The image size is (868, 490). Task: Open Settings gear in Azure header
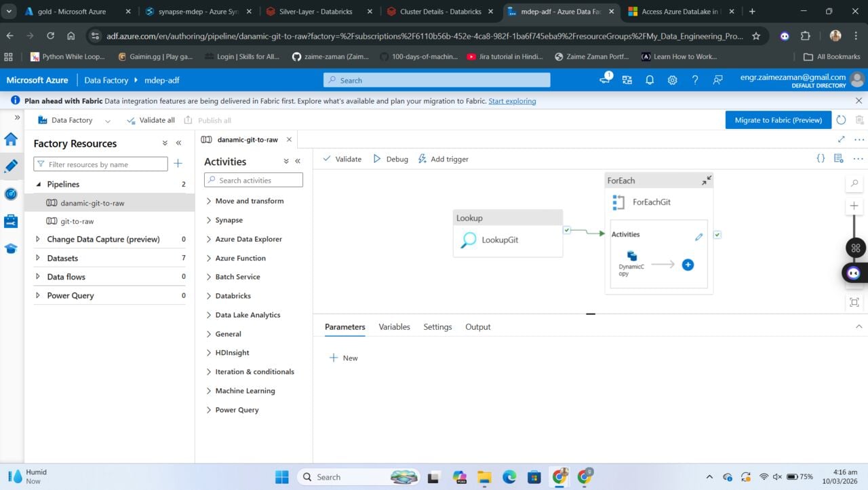click(x=672, y=80)
